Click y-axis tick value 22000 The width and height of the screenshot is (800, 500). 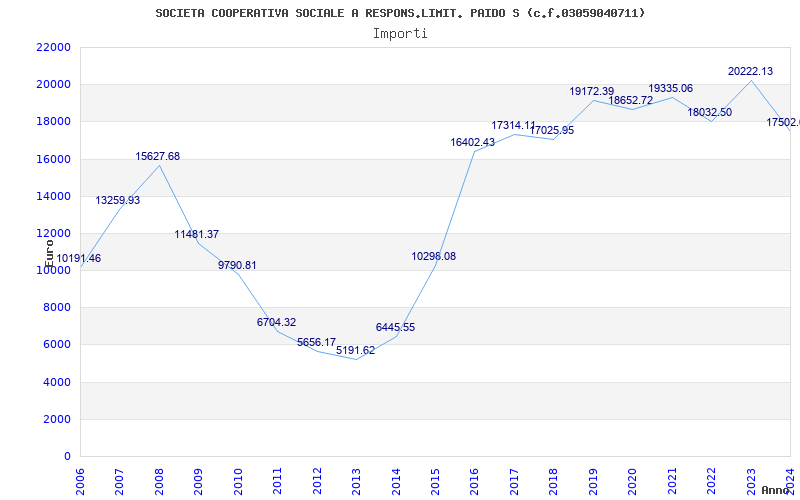point(54,47)
